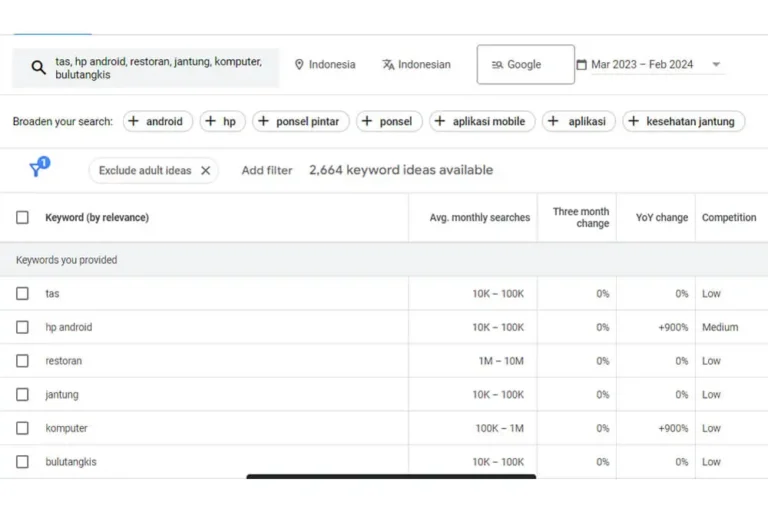This screenshot has height=512, width=768.
Task: Click the 'bulutangkis' keyword text
Action: [x=71, y=462]
